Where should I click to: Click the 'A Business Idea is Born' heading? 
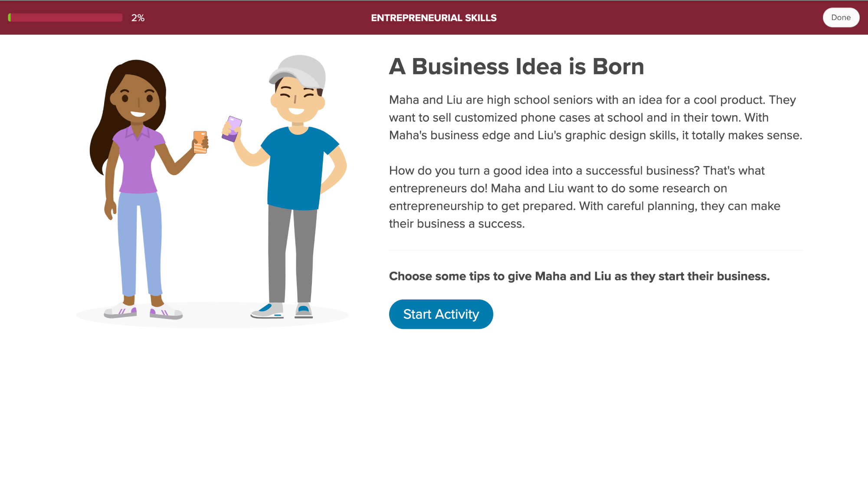point(516,66)
